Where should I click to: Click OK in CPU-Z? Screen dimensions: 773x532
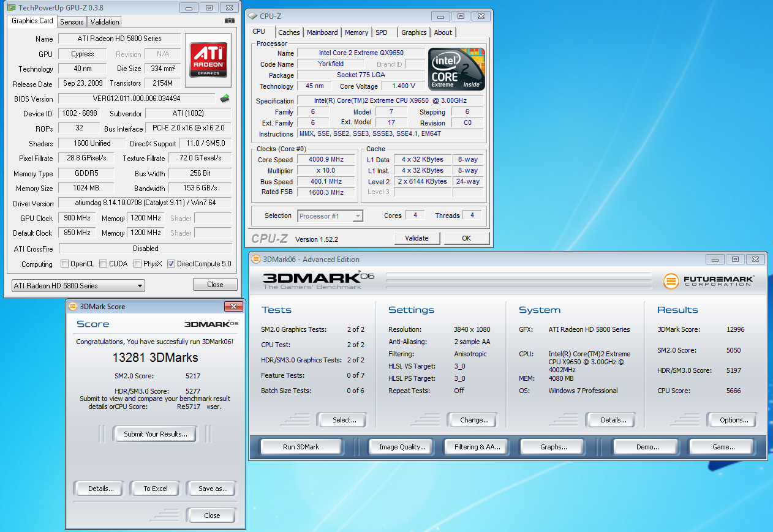tap(466, 238)
